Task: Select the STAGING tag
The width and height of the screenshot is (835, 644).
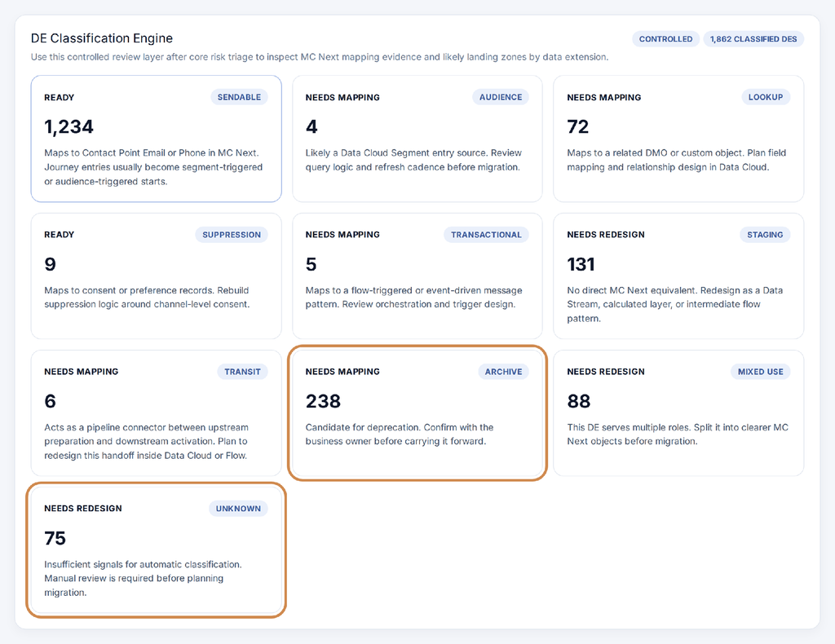Action: point(765,235)
